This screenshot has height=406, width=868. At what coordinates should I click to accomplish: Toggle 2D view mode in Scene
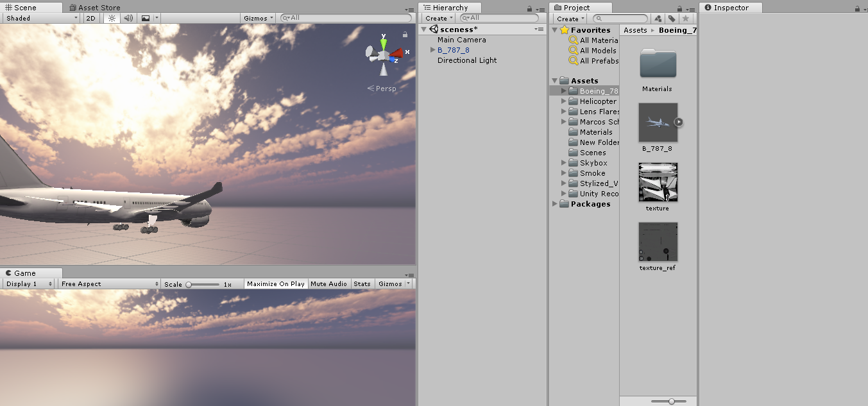pos(90,18)
